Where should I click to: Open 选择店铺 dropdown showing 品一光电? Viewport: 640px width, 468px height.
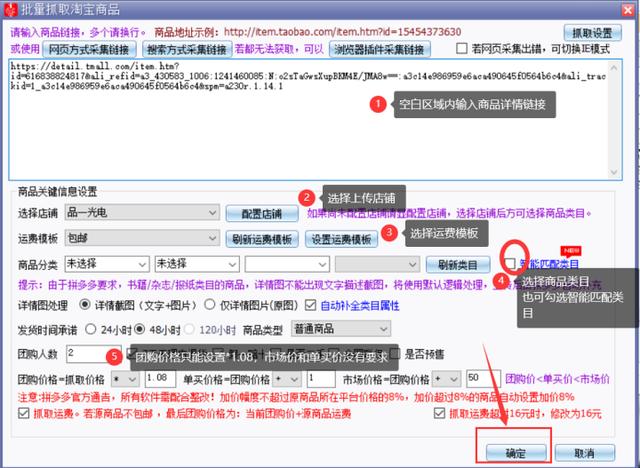142,213
